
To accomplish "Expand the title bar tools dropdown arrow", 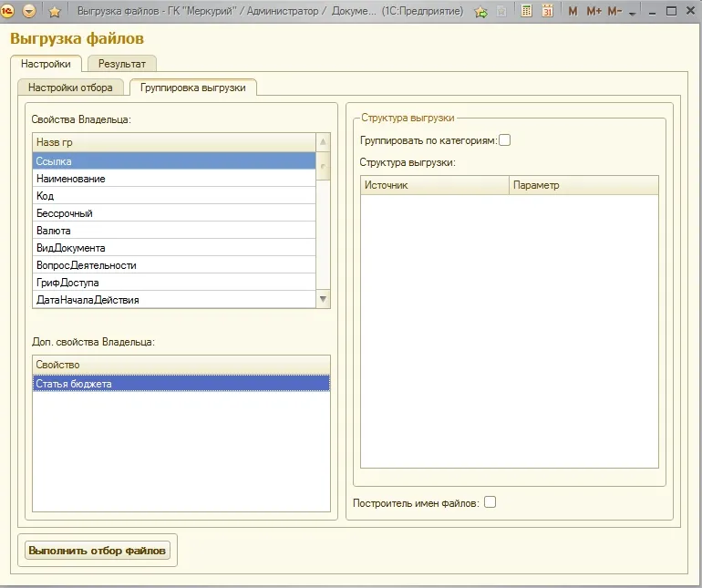I will [x=632, y=14].
